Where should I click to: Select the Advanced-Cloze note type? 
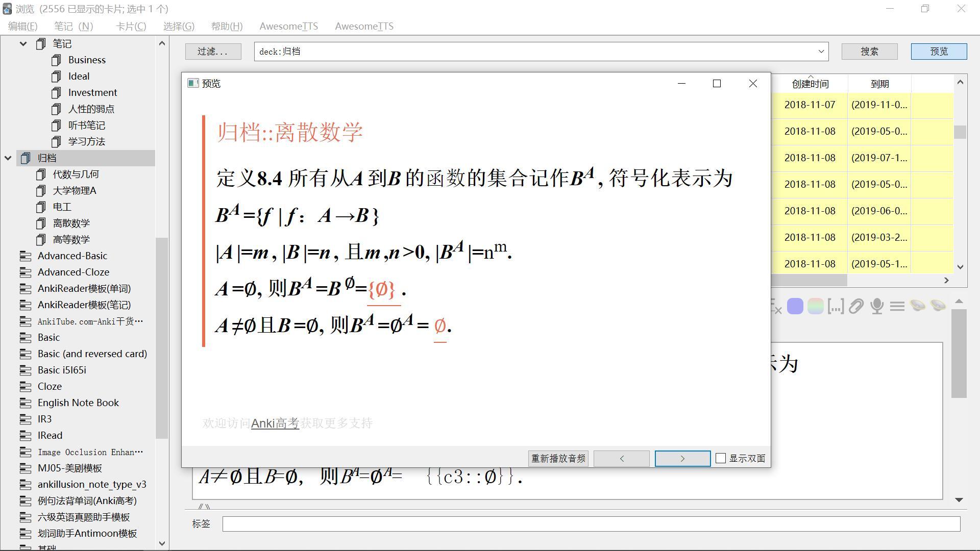click(x=73, y=272)
